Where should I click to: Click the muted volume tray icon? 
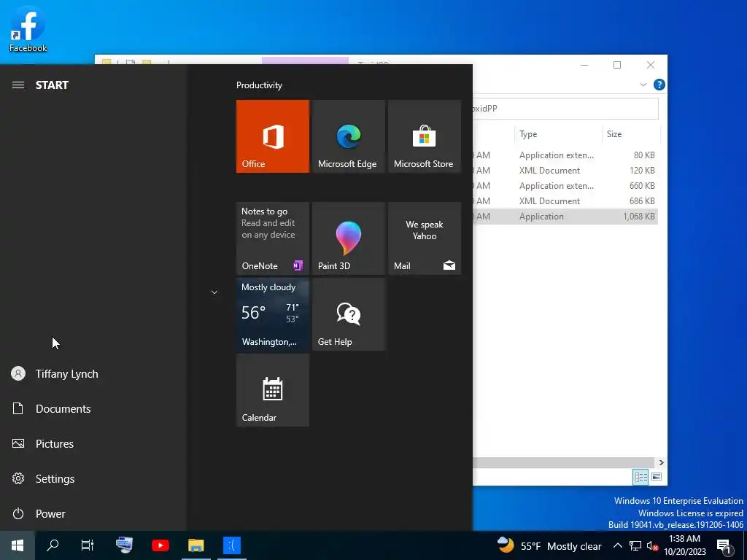653,545
